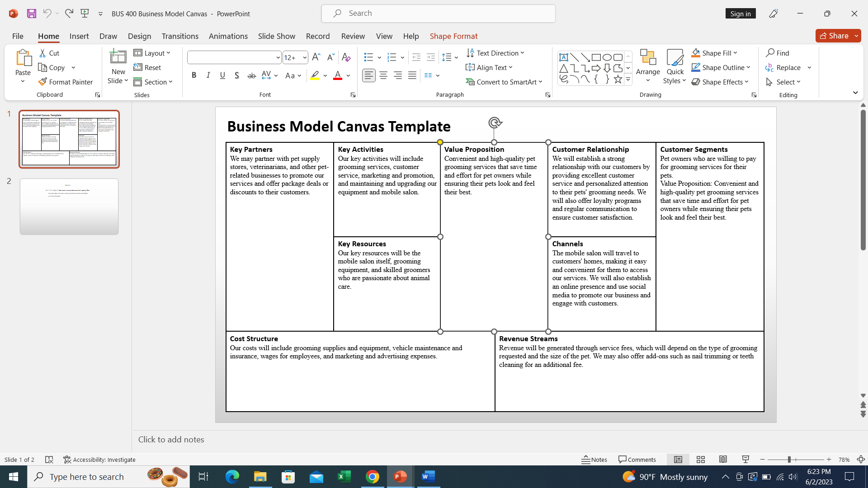Toggle the Notes pane in status bar

[594, 460]
